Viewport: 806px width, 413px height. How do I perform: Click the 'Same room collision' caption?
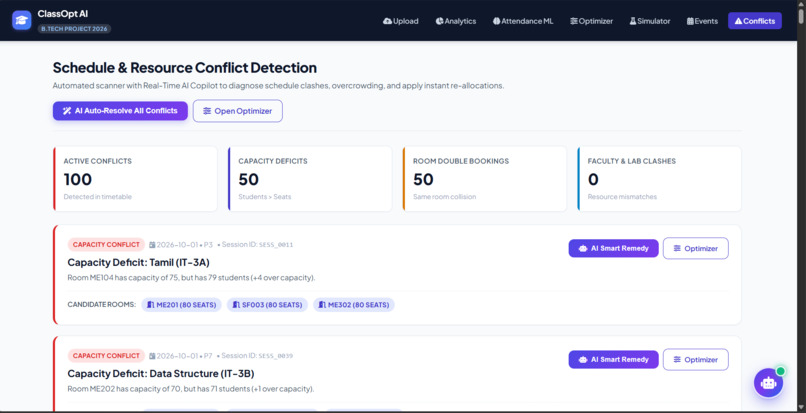(x=445, y=196)
